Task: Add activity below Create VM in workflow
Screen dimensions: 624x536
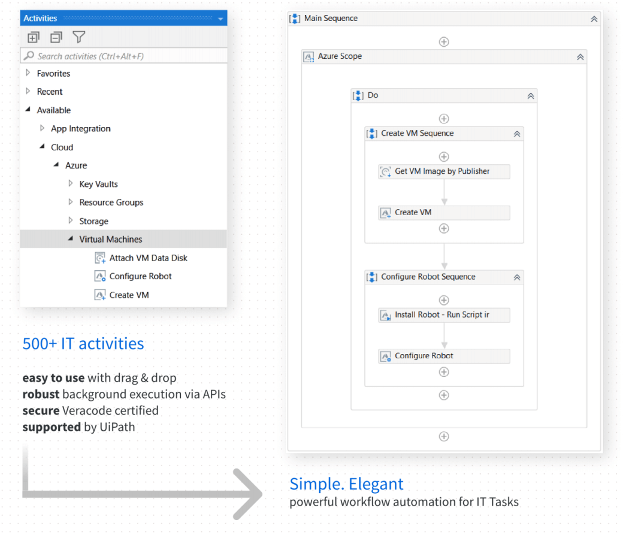Action: coord(444,228)
